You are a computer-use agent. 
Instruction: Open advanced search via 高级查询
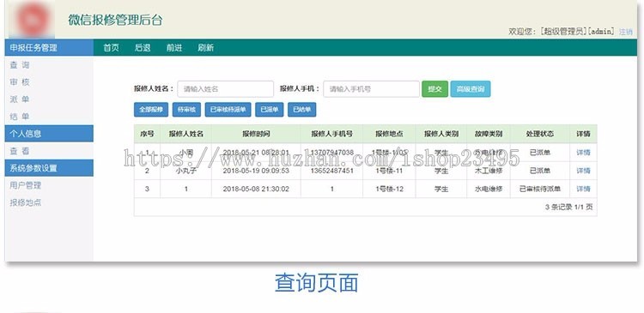click(471, 89)
